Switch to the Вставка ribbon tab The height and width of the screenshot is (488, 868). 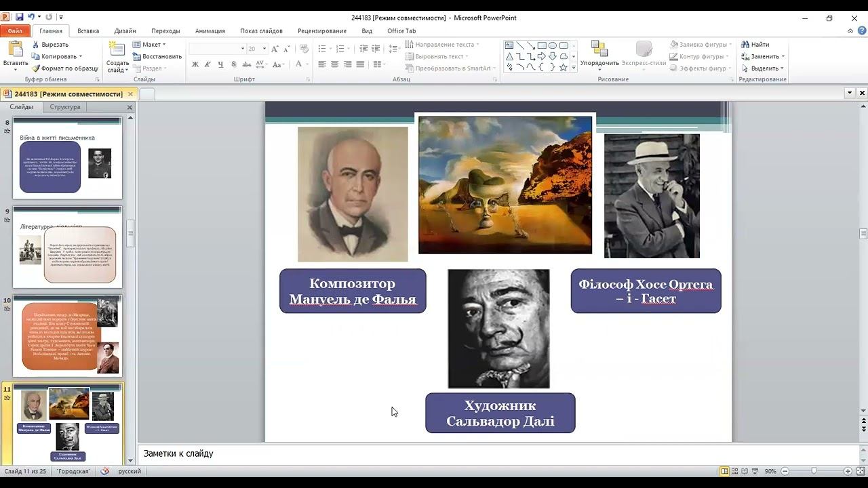pos(88,31)
